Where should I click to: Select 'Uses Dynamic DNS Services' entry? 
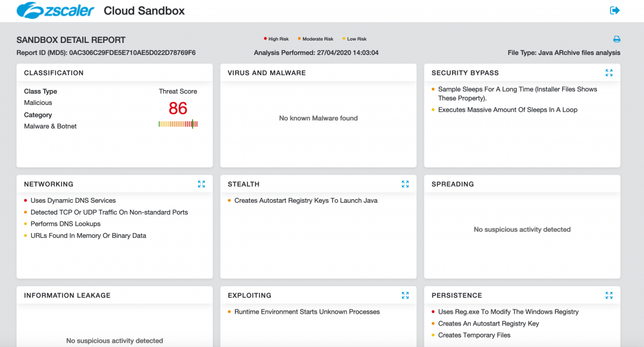73,201
